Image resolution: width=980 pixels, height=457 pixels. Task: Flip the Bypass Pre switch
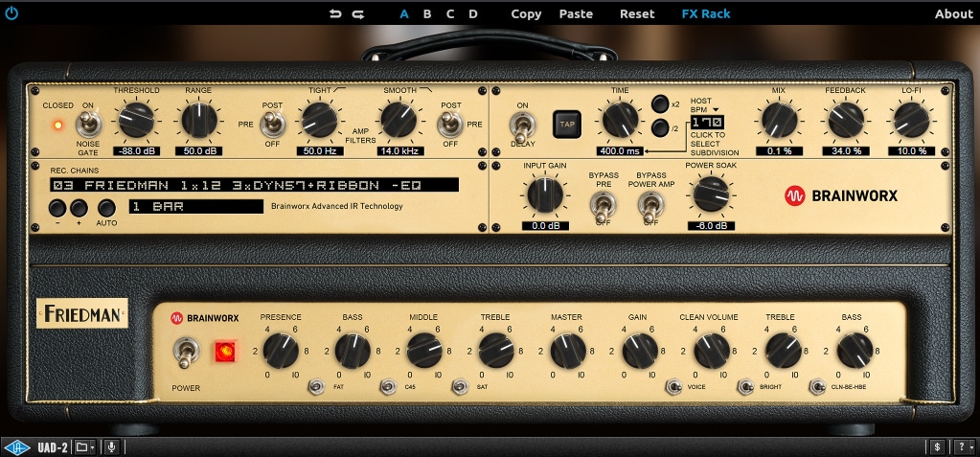[x=604, y=207]
